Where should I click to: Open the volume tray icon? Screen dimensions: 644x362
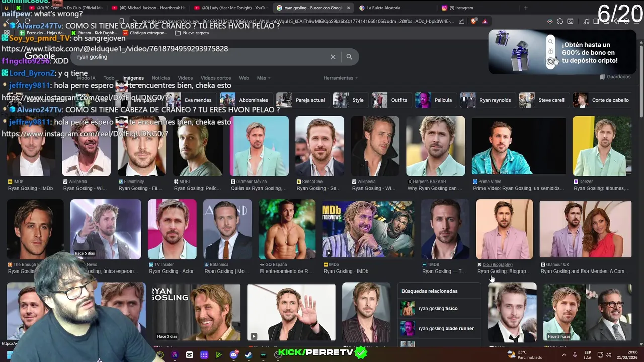coord(608,355)
